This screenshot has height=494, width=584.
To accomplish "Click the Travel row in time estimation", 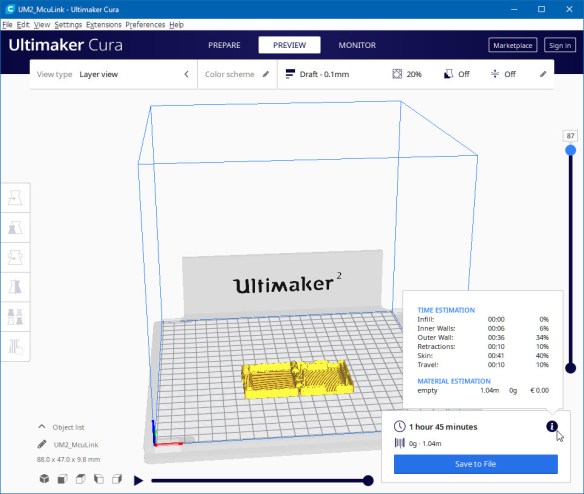I will click(483, 365).
